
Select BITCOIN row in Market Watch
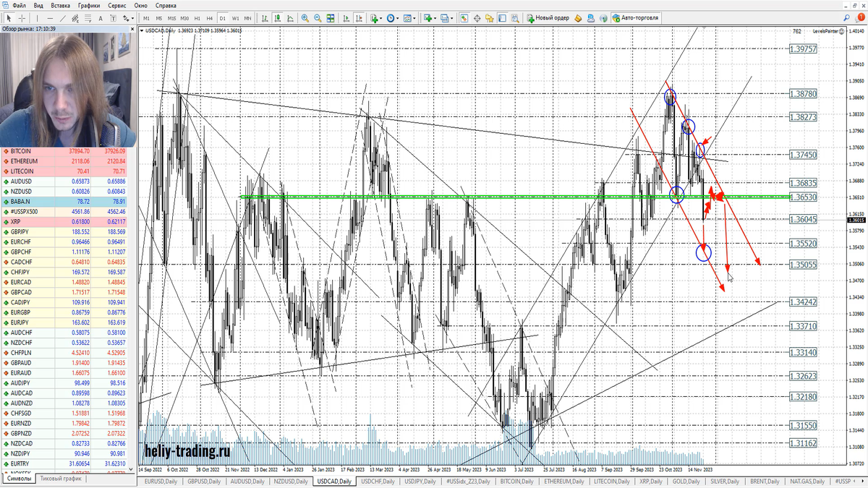click(65, 151)
